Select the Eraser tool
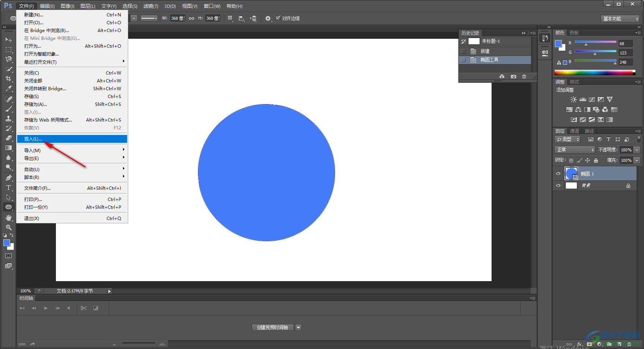The image size is (644, 349). (8, 138)
